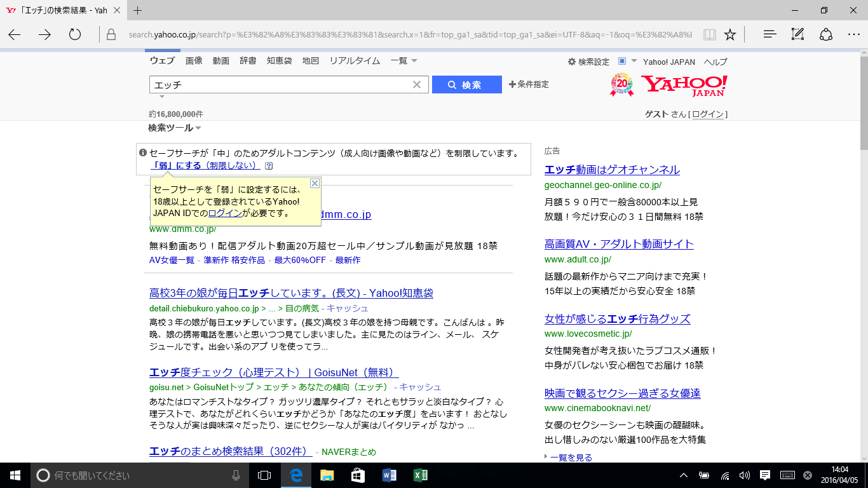This screenshot has width=868, height=488.
Task: Switch to the リアルタイム tab
Action: pos(355,61)
